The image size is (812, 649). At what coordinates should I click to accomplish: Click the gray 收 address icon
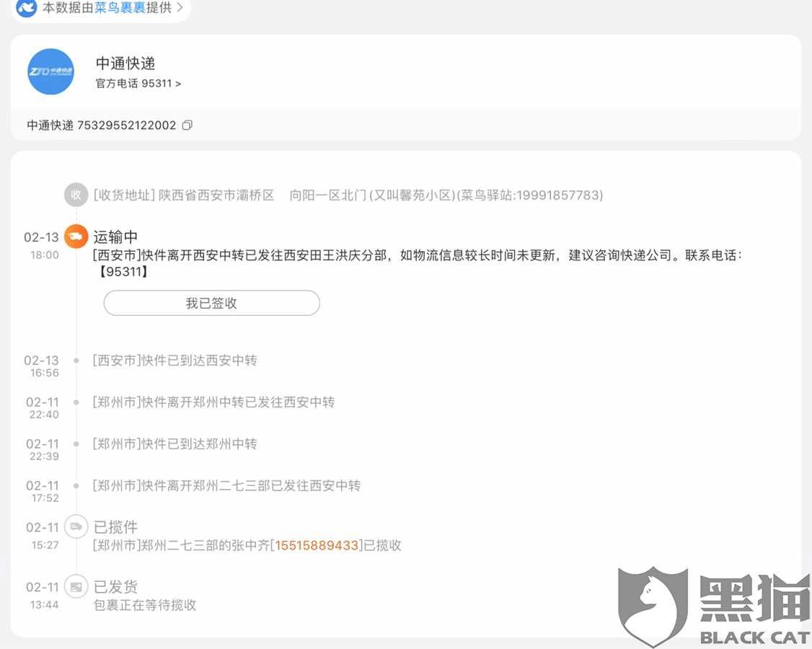coord(76,195)
